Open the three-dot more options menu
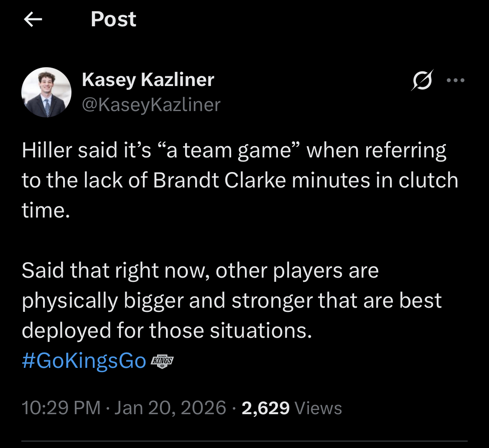The image size is (489, 448). click(456, 80)
